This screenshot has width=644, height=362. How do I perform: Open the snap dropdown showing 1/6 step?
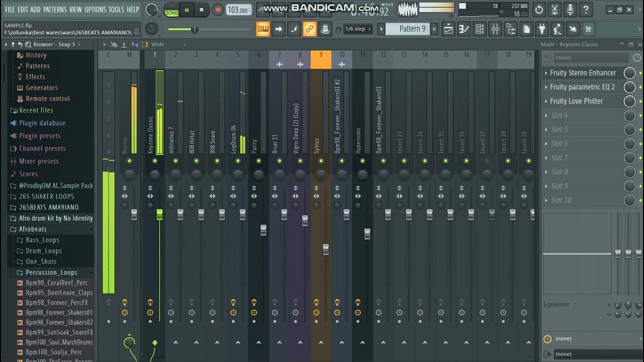click(358, 29)
